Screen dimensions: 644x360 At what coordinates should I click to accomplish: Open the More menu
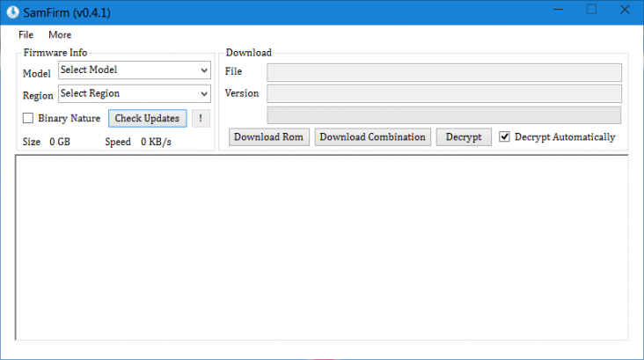pyautogui.click(x=60, y=35)
